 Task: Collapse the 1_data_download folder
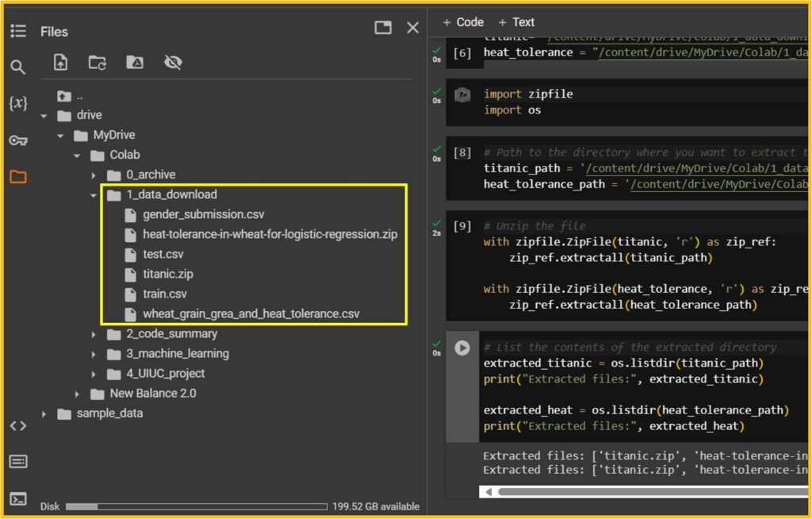point(94,195)
